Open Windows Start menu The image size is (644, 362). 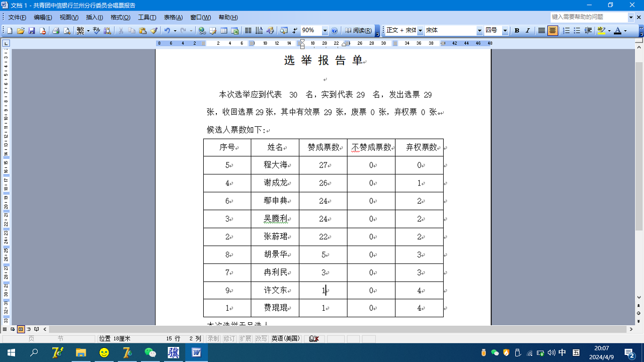tap(11, 352)
